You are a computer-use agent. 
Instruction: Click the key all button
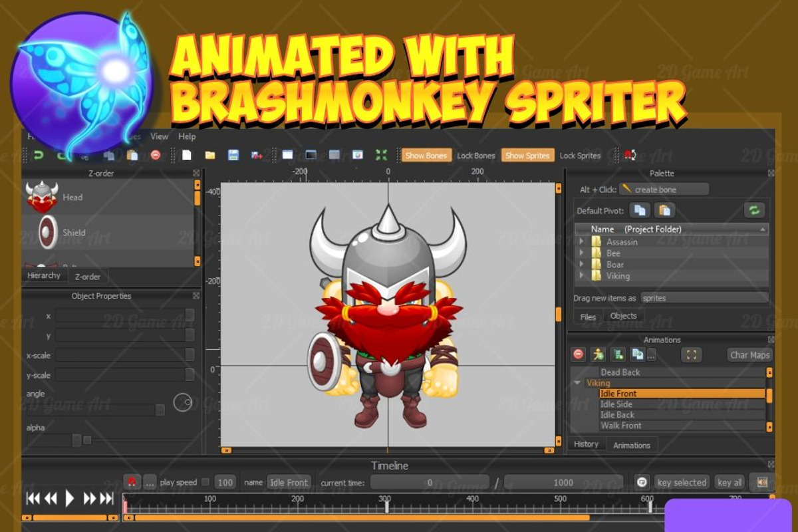click(730, 482)
